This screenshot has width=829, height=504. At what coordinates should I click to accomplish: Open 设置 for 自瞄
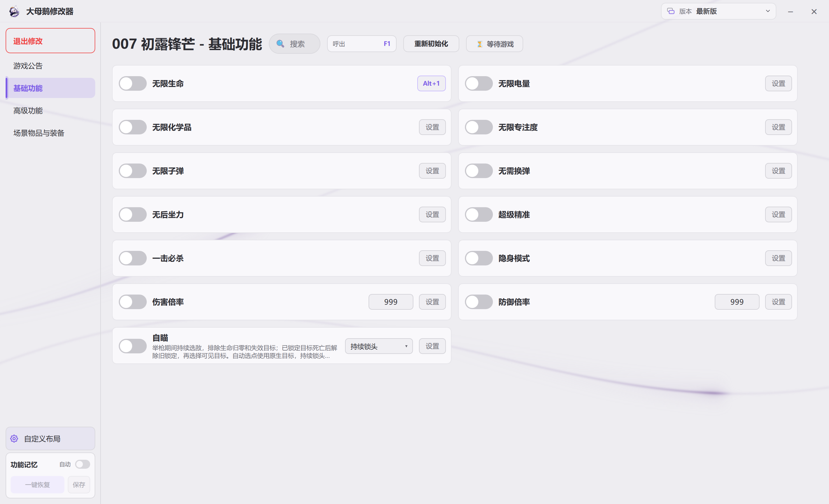click(x=432, y=346)
